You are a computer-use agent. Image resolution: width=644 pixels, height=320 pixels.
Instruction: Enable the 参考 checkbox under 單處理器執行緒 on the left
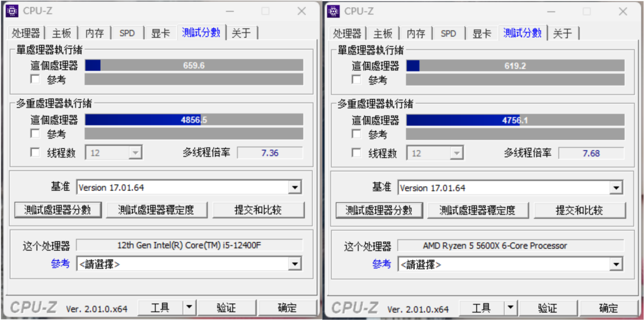click(34, 79)
